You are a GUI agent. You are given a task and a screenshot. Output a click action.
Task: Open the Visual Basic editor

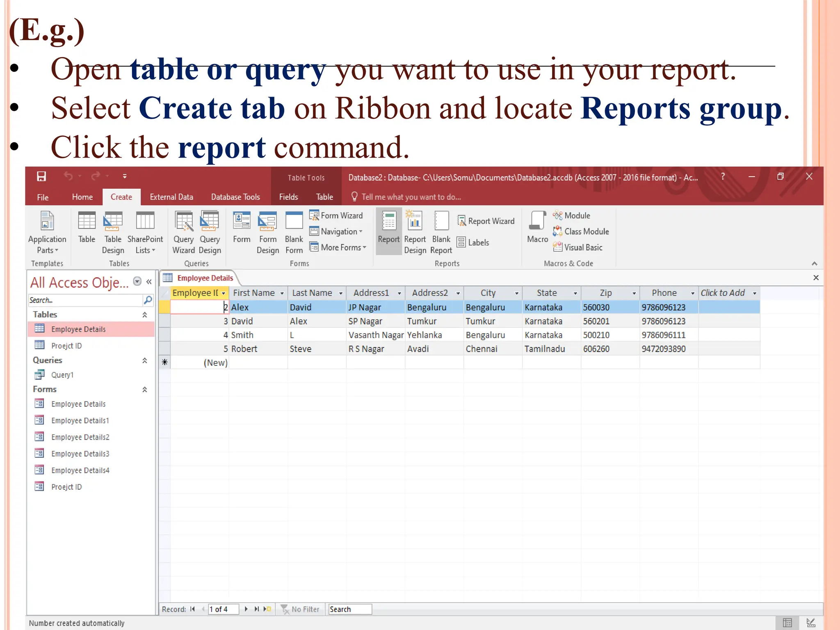(577, 247)
